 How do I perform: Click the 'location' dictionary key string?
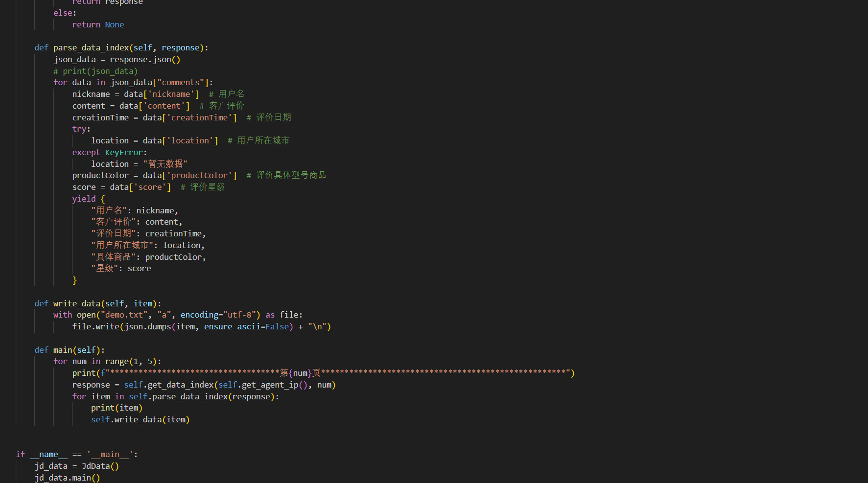pos(190,140)
